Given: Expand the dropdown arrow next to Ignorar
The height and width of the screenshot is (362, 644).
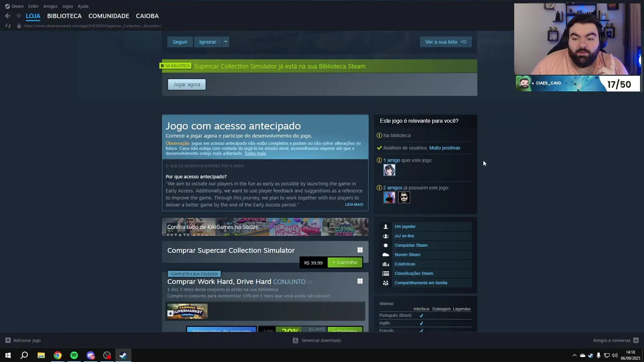Looking at the screenshot, I should pyautogui.click(x=225, y=42).
